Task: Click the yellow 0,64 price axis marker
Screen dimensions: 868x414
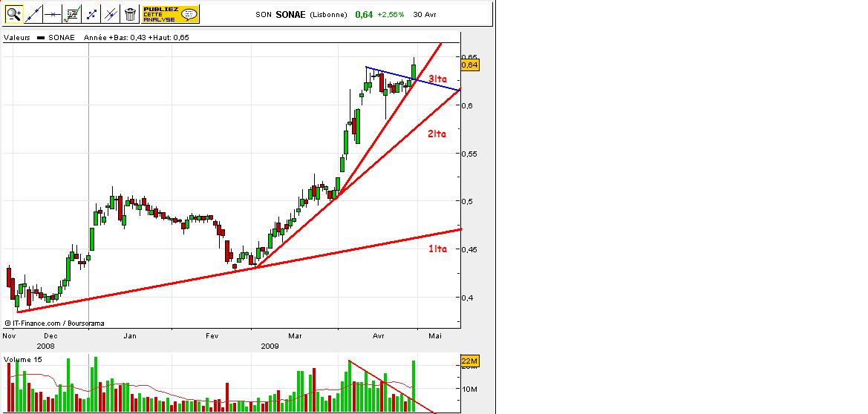Action: [470, 65]
